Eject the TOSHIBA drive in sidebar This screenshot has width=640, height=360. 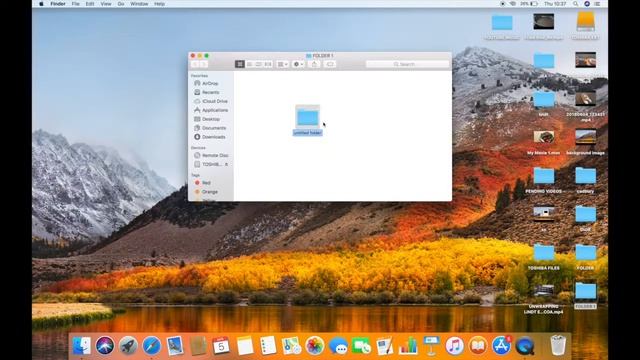pyautogui.click(x=227, y=164)
